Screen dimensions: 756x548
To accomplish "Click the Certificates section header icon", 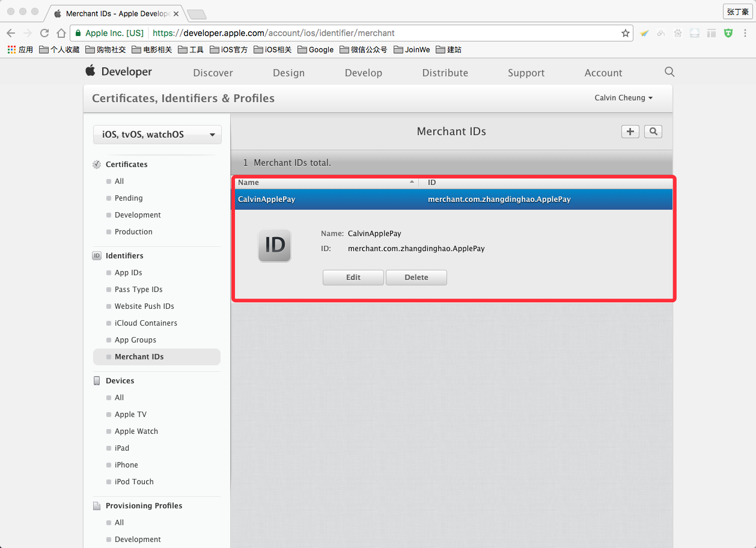I will pos(97,164).
